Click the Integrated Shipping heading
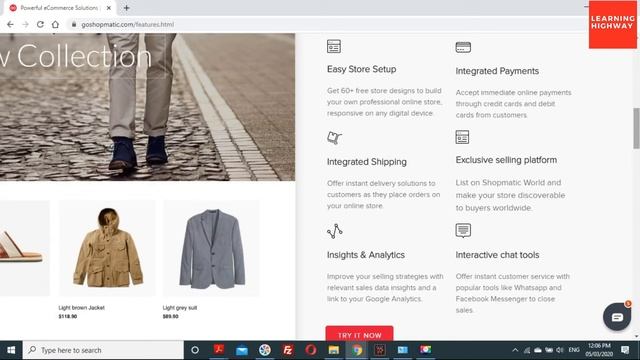Screen dimensions: 640x360 (x=367, y=162)
